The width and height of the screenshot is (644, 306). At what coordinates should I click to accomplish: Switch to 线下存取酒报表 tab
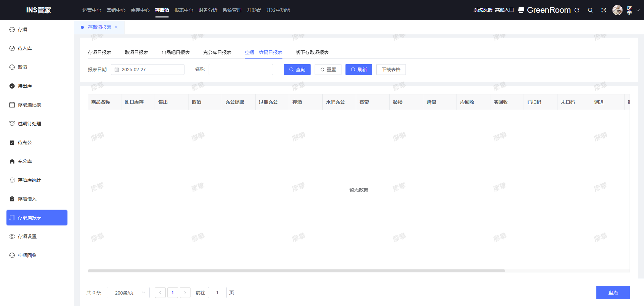point(312,52)
